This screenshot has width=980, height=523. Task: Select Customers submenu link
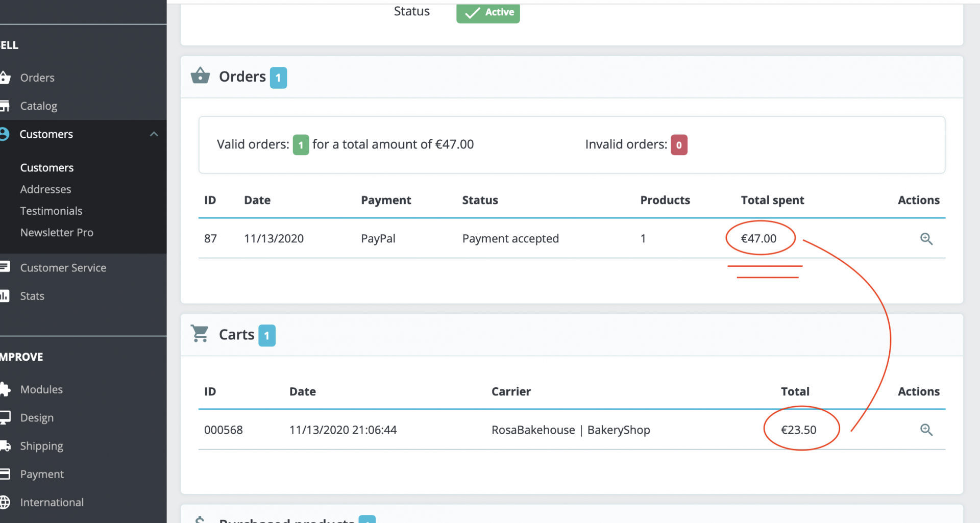click(47, 168)
